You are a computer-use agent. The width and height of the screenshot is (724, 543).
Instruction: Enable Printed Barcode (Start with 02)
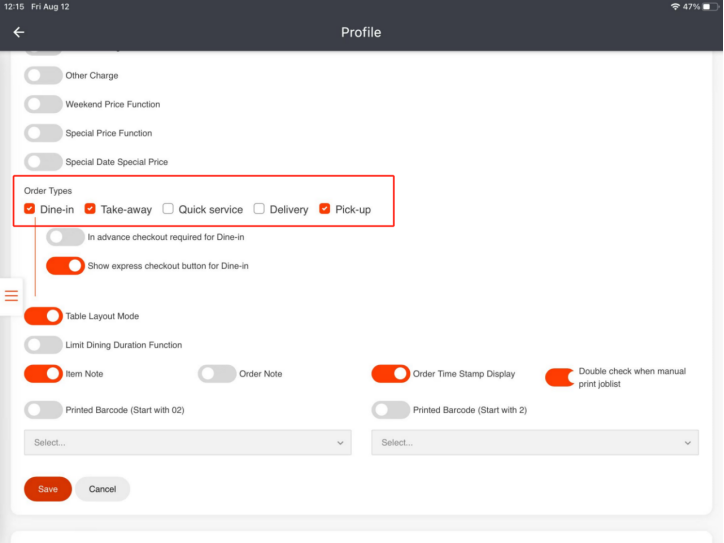[43, 410]
